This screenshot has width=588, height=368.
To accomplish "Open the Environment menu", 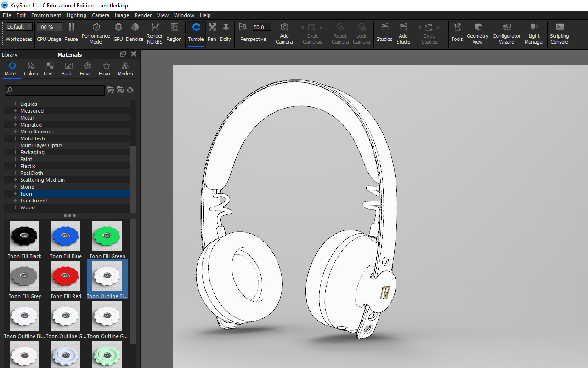I will (x=46, y=15).
